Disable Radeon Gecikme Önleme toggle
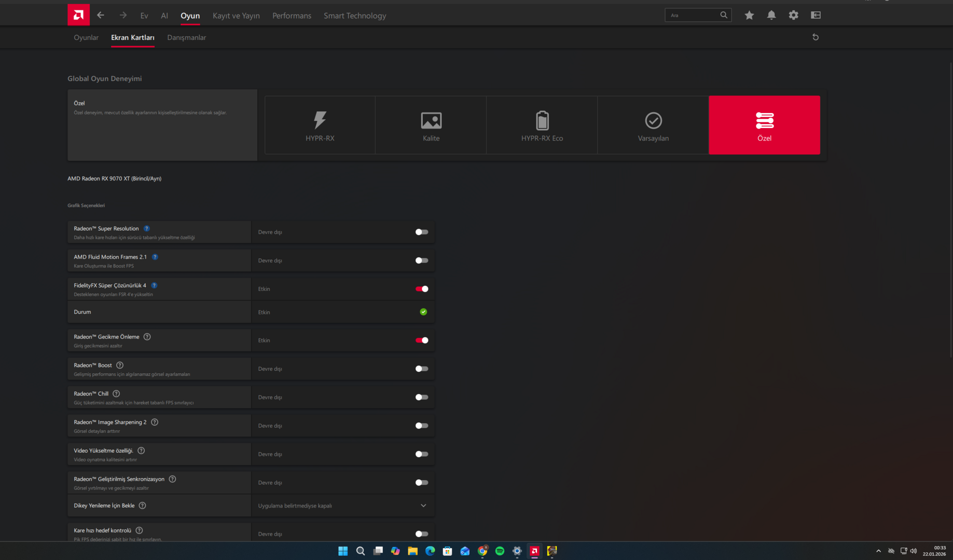The image size is (953, 560). [x=422, y=340]
